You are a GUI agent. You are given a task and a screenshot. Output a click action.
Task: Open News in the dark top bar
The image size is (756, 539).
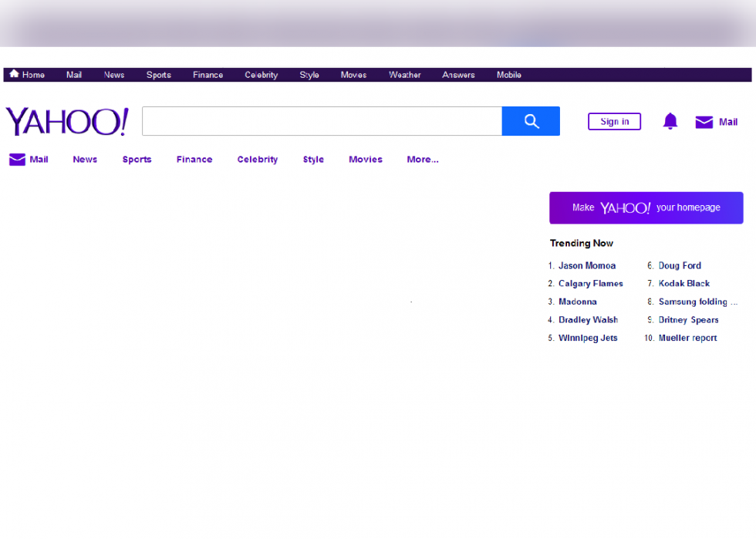coord(114,75)
